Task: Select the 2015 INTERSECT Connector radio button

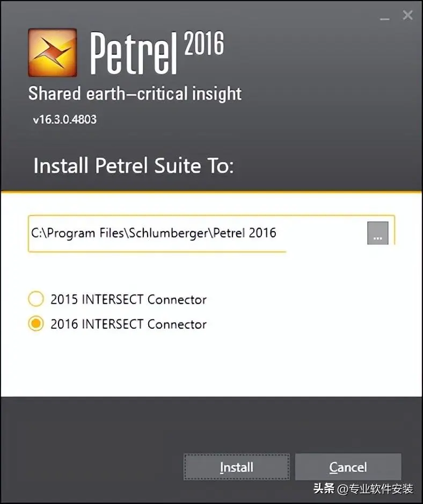Action: pyautogui.click(x=35, y=299)
